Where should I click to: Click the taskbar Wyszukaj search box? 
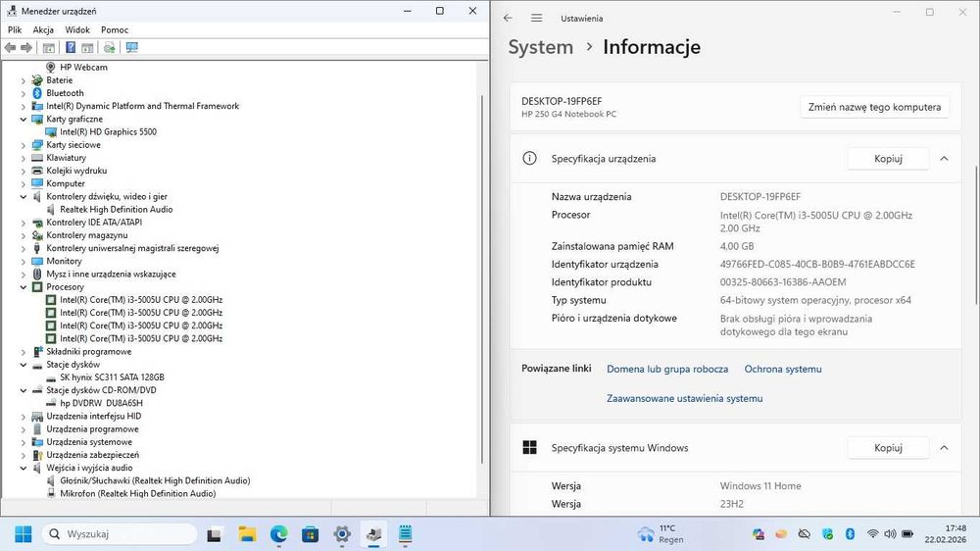tap(120, 534)
